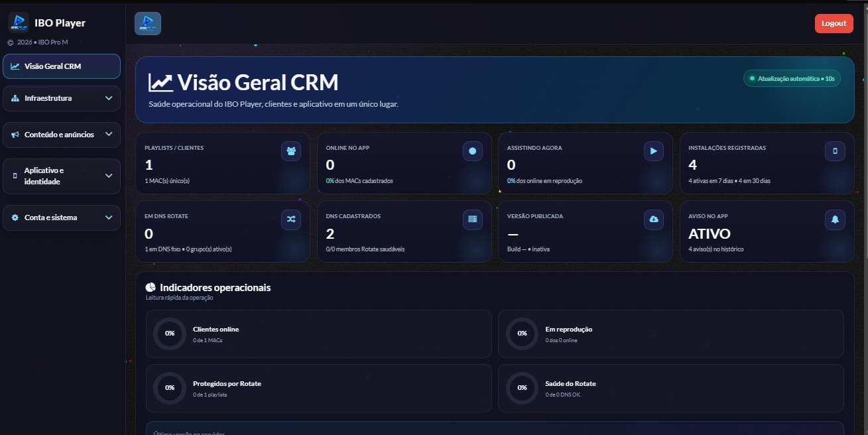
Task: Click the users icon on Playlists / Clientes card
Action: [291, 151]
